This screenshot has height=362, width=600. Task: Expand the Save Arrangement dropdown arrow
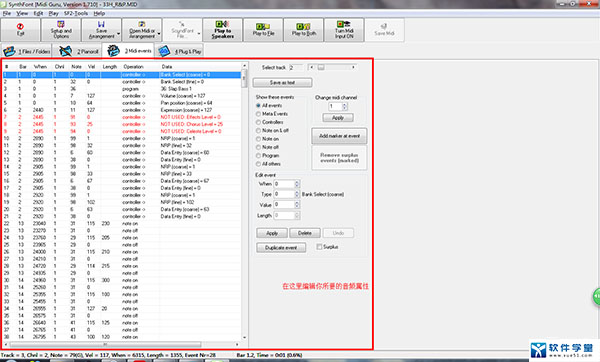[x=119, y=34]
